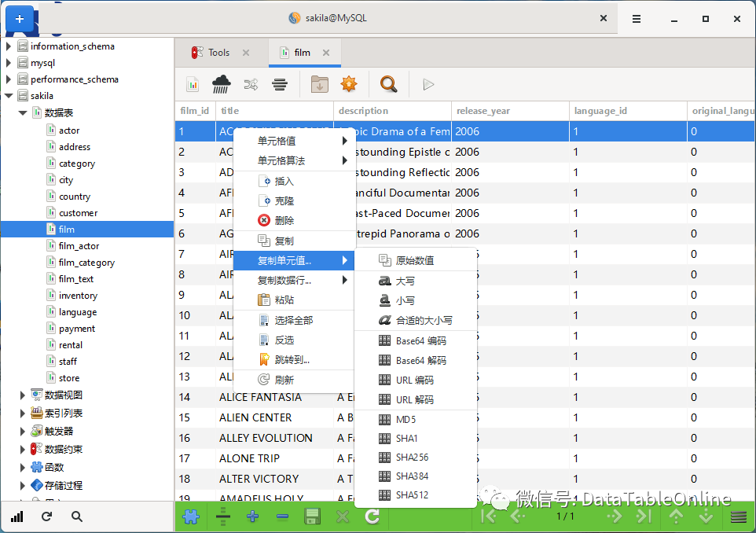The image size is (756, 533).
Task: Close the film tab
Action: point(326,53)
